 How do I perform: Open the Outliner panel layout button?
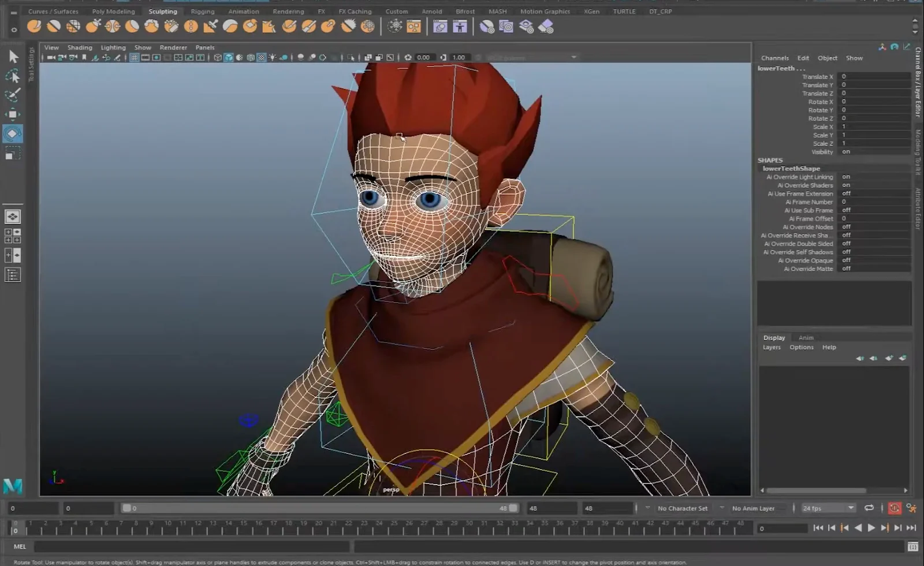point(13,275)
